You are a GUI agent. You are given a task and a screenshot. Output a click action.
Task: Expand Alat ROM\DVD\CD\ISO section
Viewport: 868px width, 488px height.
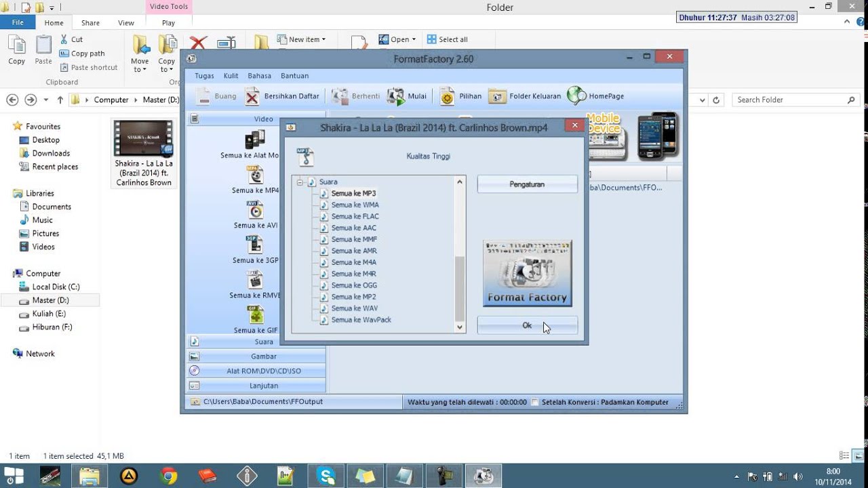[256, 371]
